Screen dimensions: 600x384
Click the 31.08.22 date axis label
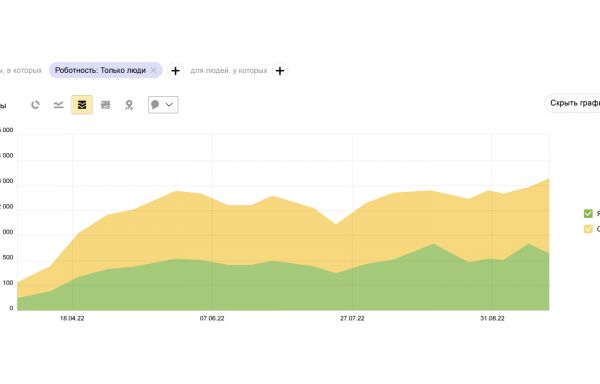492,318
